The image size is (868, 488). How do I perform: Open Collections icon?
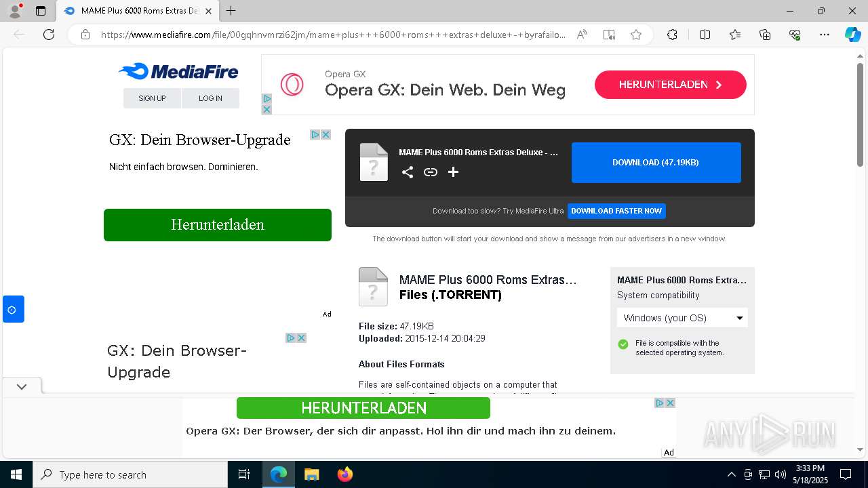[765, 35]
